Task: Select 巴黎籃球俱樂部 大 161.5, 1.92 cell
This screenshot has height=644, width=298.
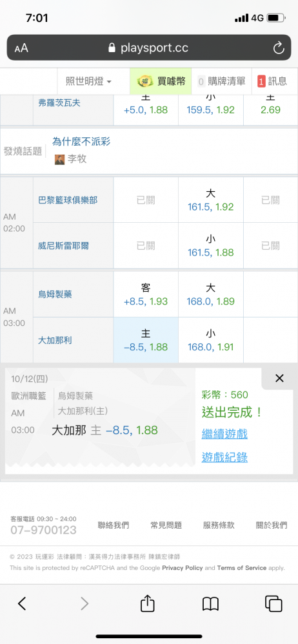Action: 211,200
